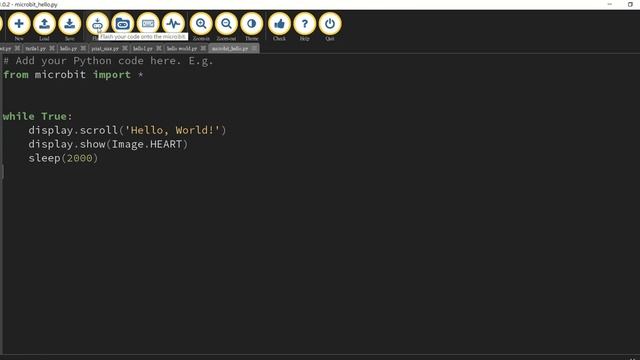
Task: Close the microbit_hello.py tab
Action: click(x=254, y=48)
